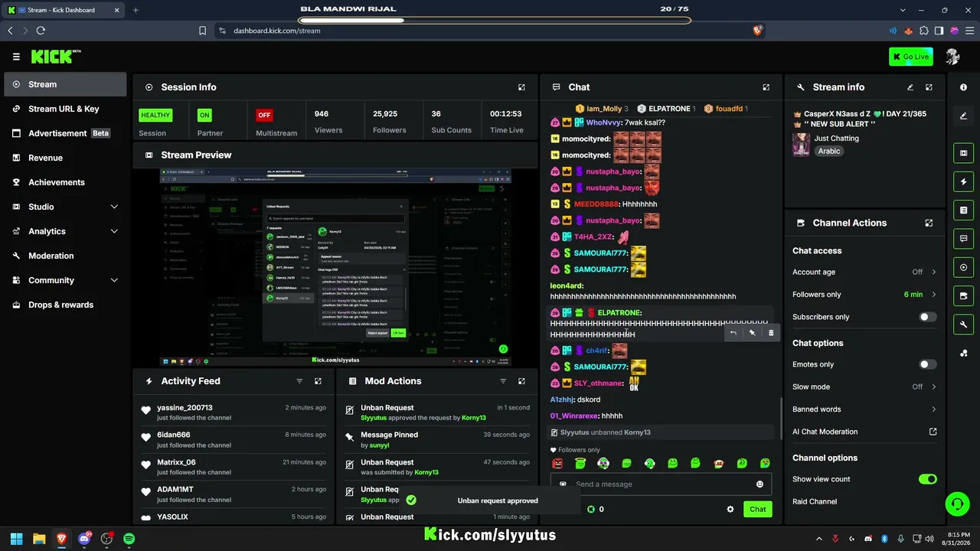Open the browser extensions puzzle icon
Image resolution: width=980 pixels, height=551 pixels.
click(924, 31)
